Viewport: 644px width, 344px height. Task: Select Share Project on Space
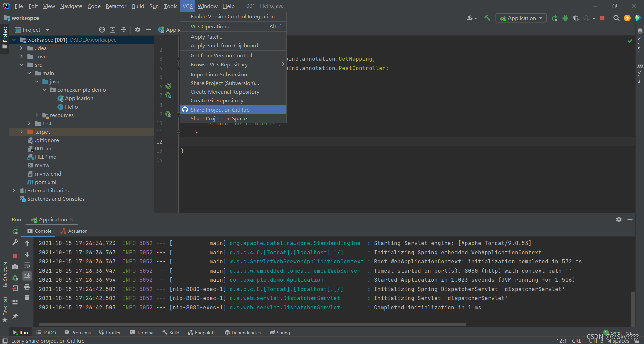(233, 118)
